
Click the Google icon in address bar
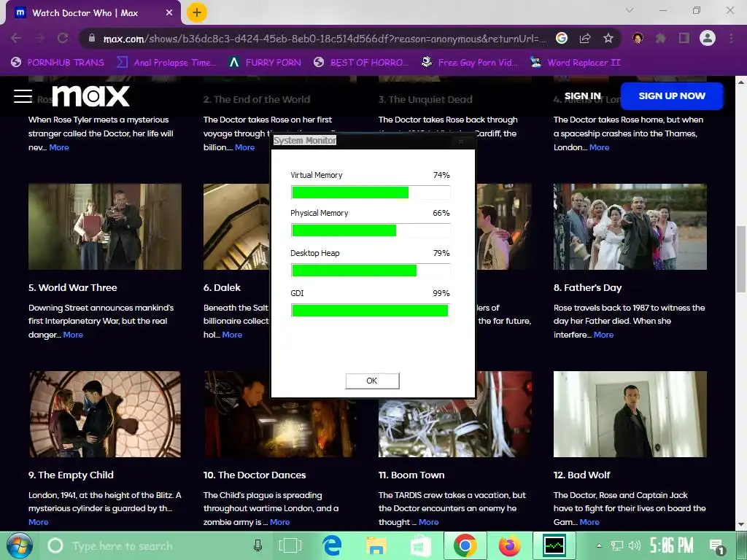tap(562, 38)
